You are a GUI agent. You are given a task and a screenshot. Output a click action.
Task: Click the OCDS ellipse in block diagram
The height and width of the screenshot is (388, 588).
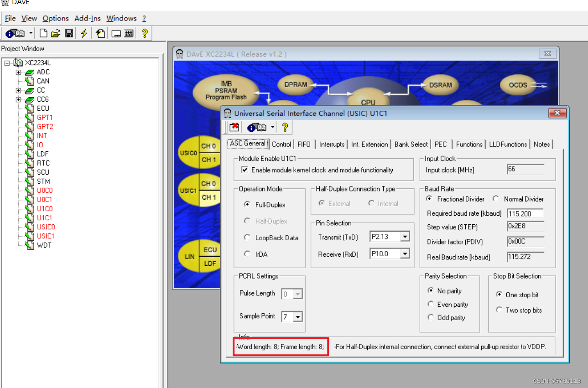point(518,85)
